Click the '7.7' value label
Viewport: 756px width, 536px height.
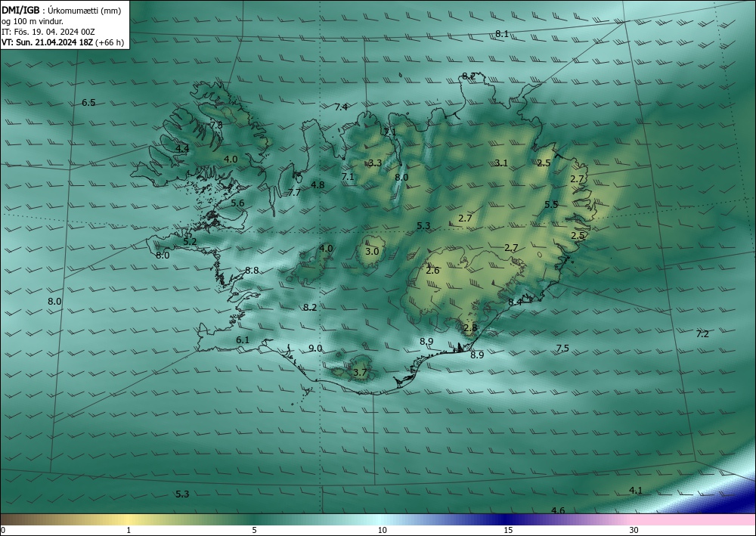click(294, 193)
